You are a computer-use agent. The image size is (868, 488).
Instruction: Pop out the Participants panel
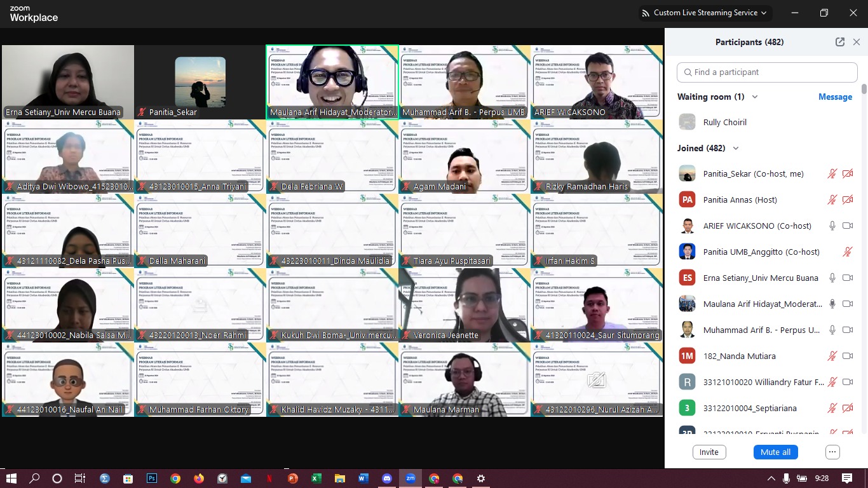(x=840, y=42)
